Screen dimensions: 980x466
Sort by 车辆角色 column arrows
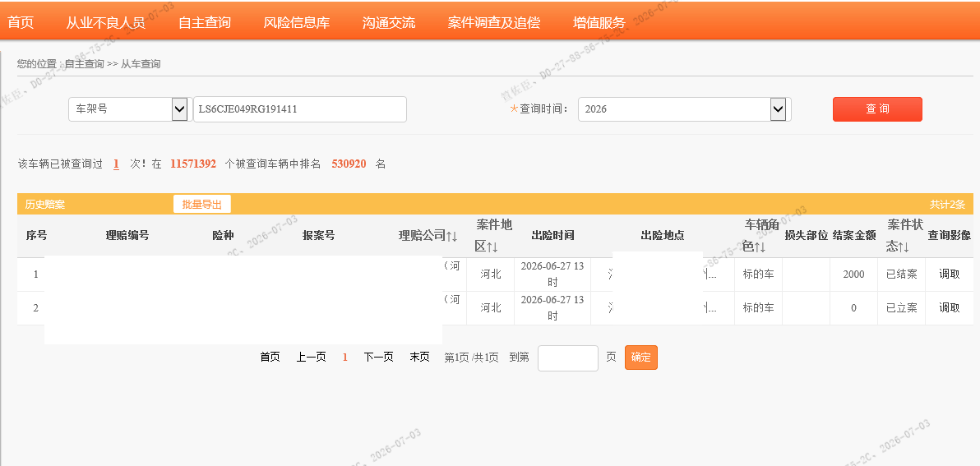(x=760, y=247)
